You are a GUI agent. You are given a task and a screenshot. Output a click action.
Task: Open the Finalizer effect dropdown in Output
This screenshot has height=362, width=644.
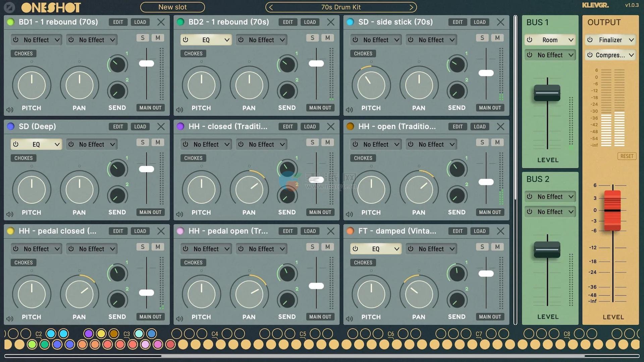(x=631, y=40)
